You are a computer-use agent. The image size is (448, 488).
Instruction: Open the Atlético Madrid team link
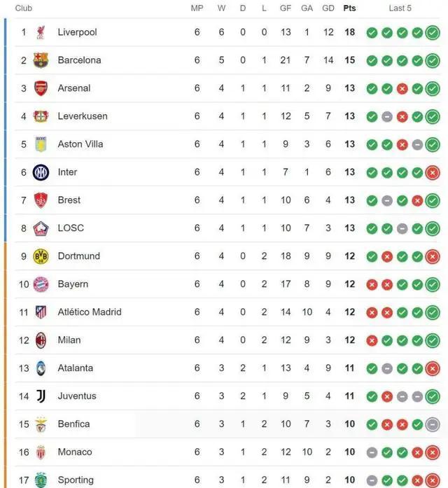tap(90, 312)
